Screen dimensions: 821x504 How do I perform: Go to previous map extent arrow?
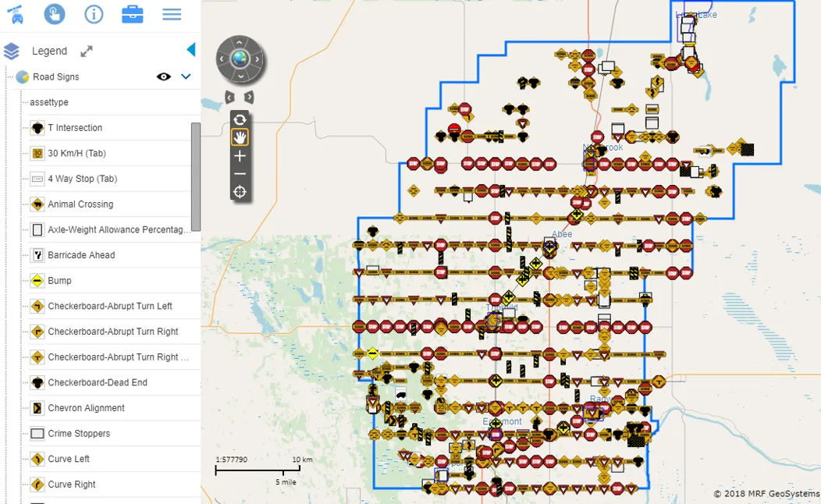click(x=230, y=98)
